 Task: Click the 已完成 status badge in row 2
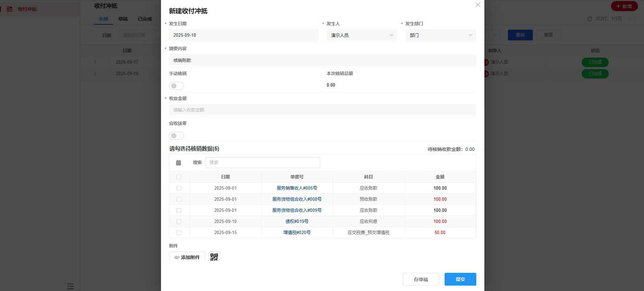pyautogui.click(x=595, y=73)
